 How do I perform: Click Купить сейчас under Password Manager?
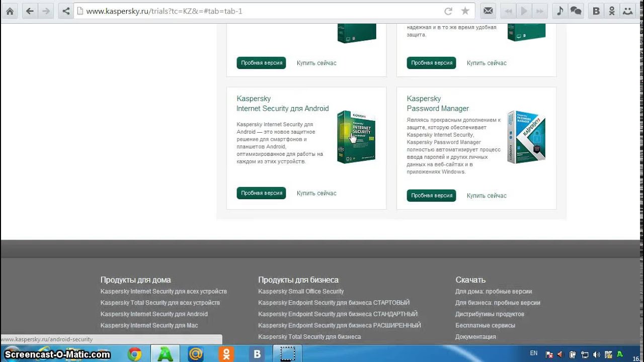coord(487,196)
